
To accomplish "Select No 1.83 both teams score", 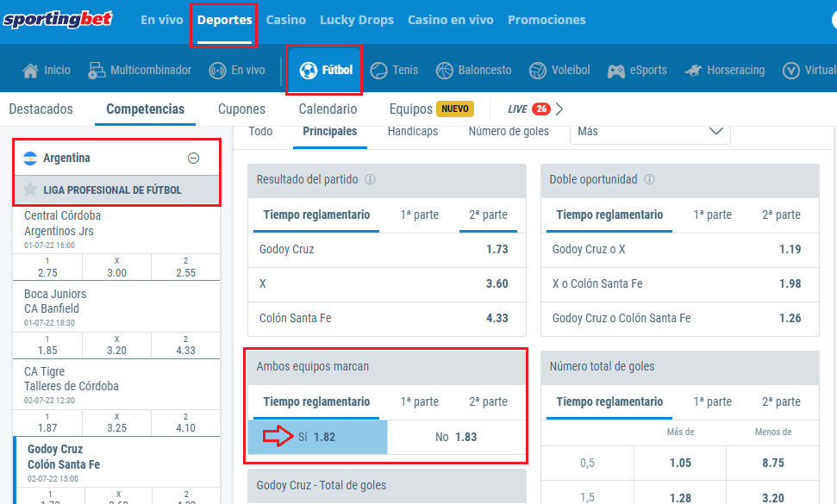I will click(456, 438).
